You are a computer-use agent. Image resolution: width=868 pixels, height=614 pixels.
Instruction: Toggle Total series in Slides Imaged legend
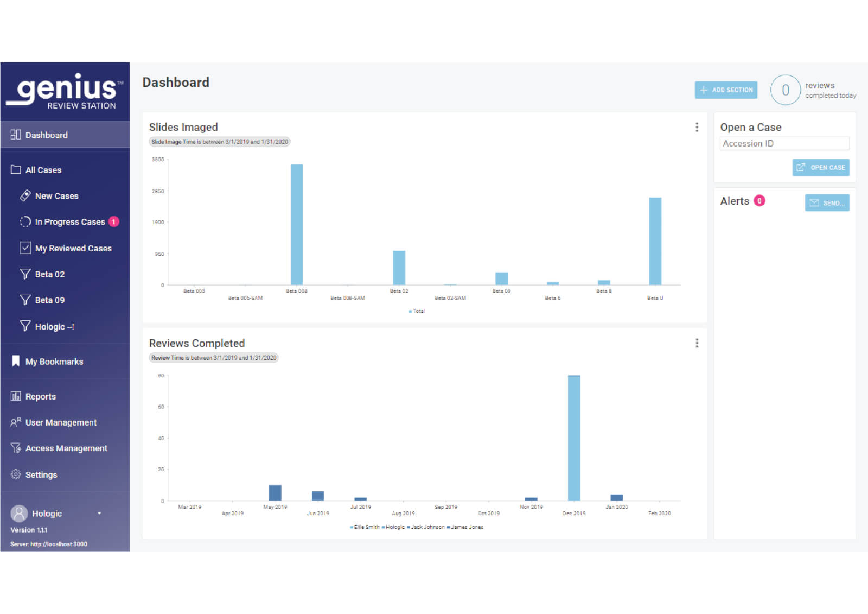pos(417,311)
